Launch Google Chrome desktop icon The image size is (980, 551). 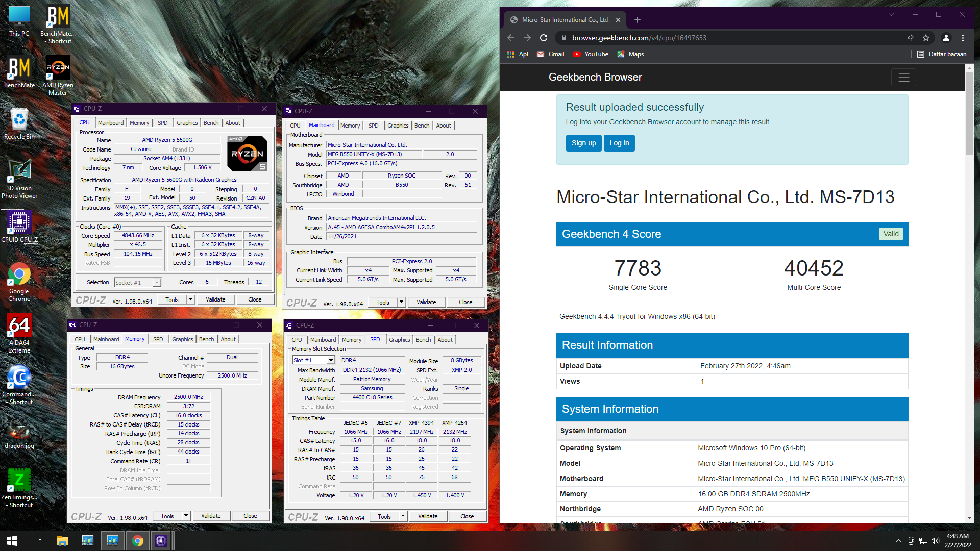[x=19, y=282]
